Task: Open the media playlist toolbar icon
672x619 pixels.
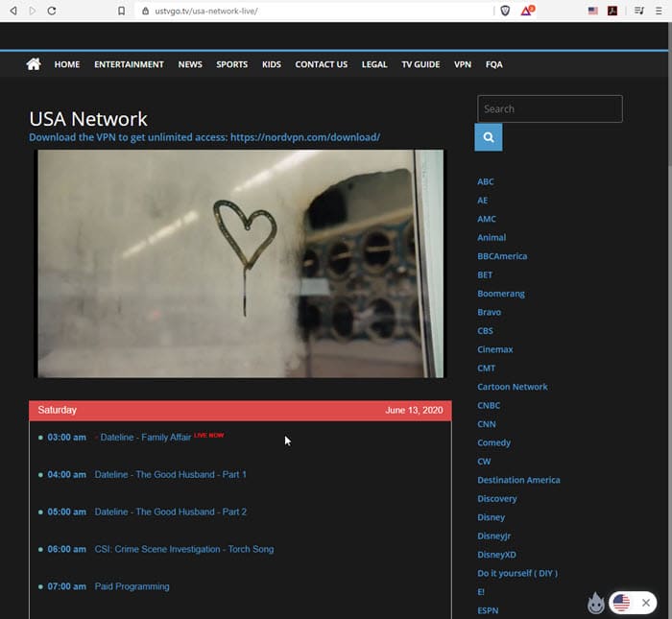Action: coord(639,11)
